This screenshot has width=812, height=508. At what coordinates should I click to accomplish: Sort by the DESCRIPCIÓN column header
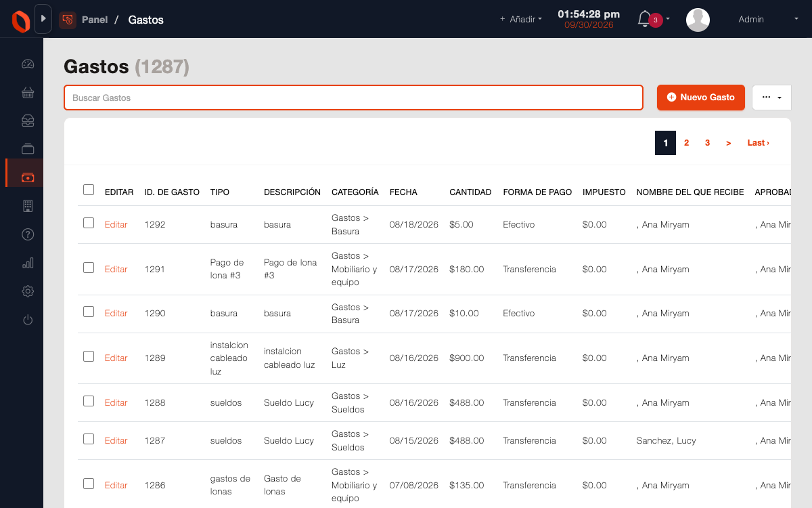click(292, 192)
